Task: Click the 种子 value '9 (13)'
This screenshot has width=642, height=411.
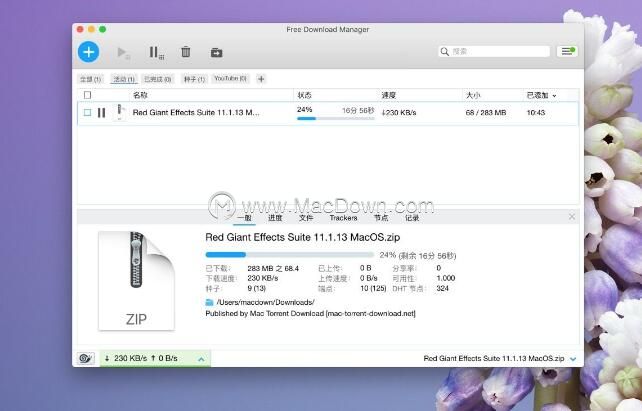Action: [257, 289]
